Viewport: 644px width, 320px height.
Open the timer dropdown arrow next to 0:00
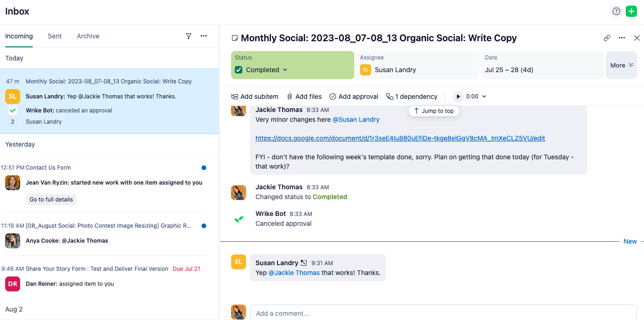(484, 97)
